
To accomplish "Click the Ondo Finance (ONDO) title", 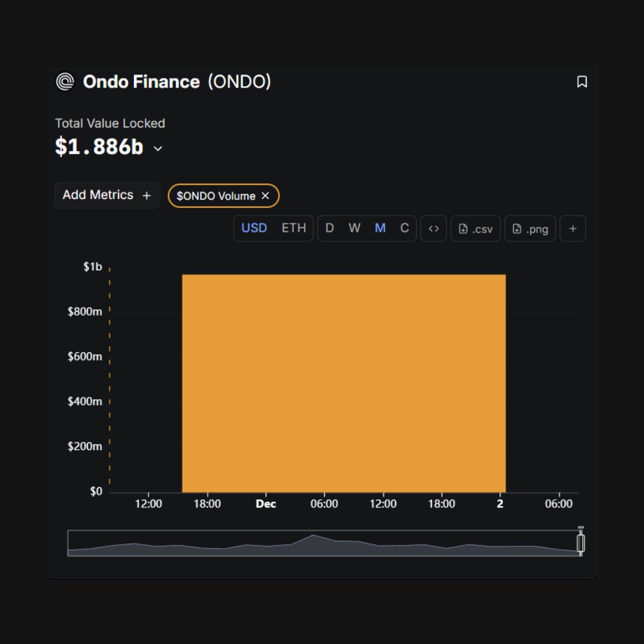I will click(177, 82).
